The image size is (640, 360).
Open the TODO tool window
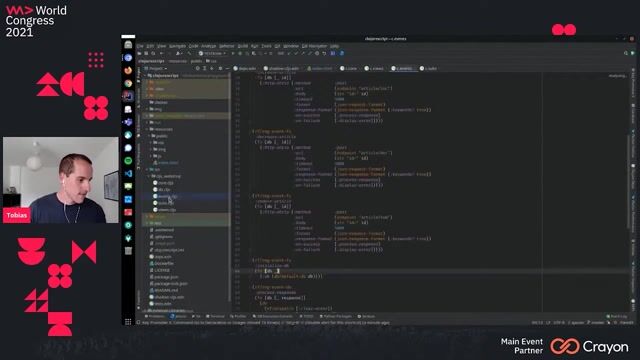coord(307,316)
